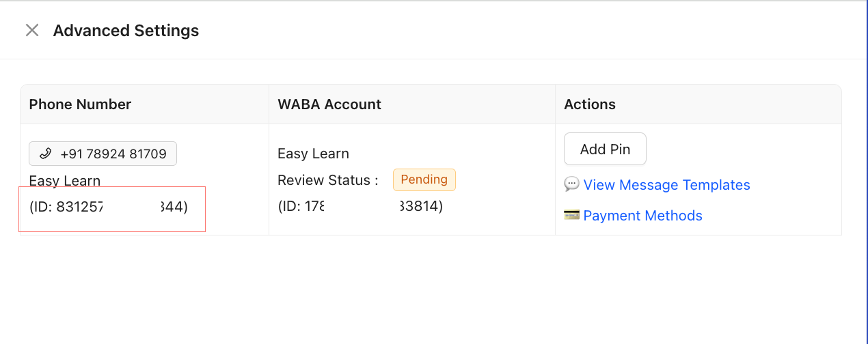The image size is (868, 344).
Task: Open the View Message Templates link
Action: (x=666, y=185)
